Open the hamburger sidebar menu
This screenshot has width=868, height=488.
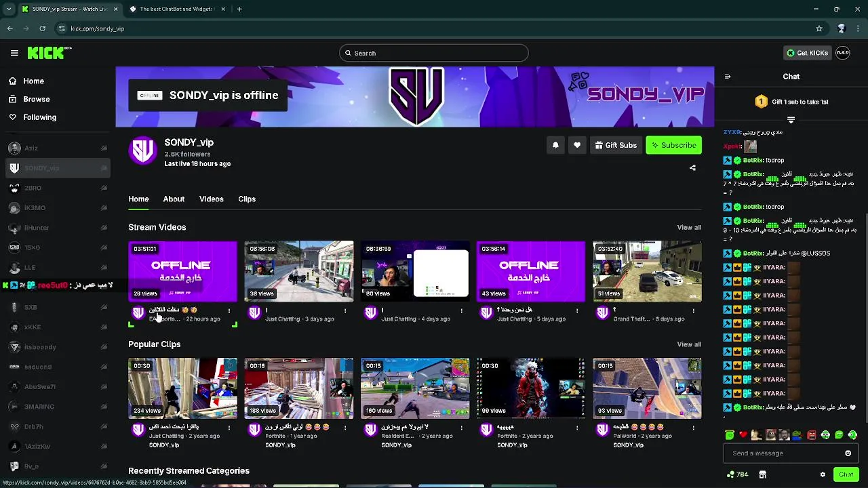tap(14, 53)
